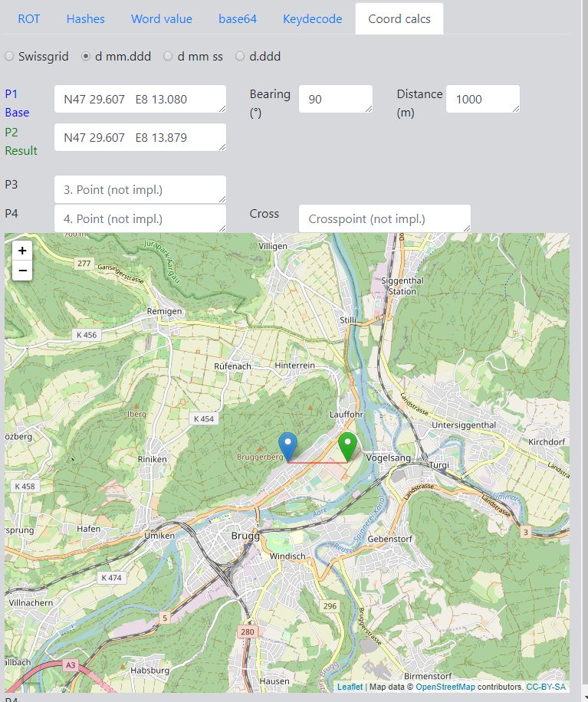Viewport: 588px width, 702px height.
Task: Click the Gebenstorf label on map
Action: [x=389, y=539]
